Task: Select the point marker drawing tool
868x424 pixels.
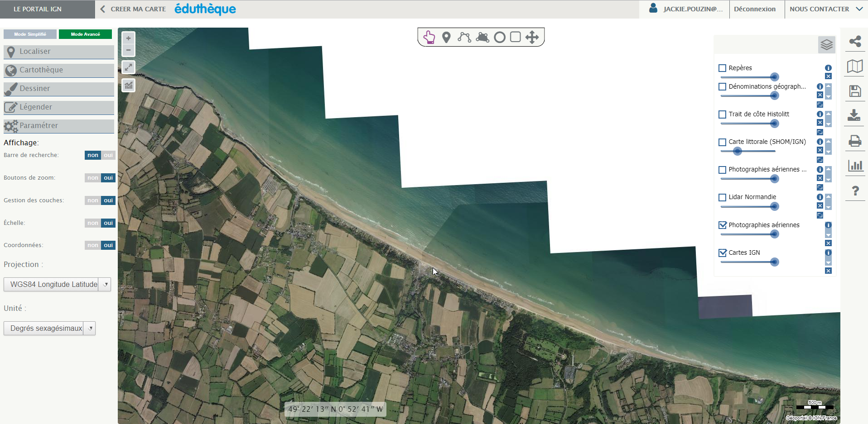Action: coord(446,37)
